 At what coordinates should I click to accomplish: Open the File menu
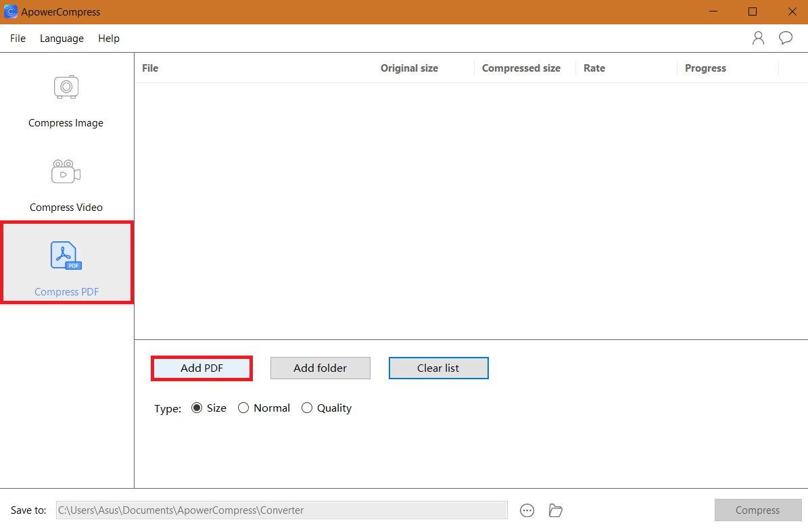point(17,38)
